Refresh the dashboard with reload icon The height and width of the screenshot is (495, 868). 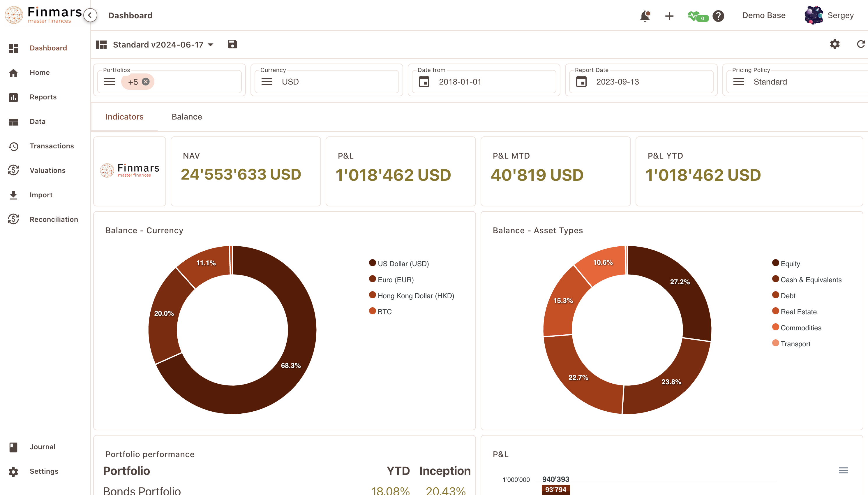(x=860, y=44)
